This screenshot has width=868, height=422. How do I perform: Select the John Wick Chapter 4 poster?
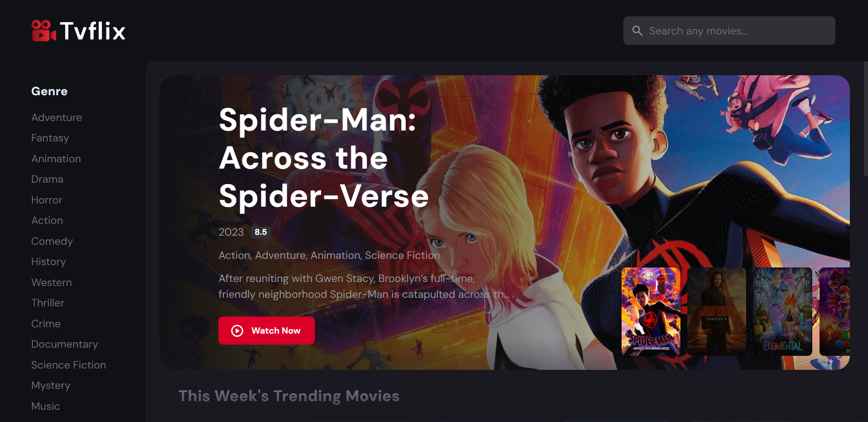coord(716,311)
